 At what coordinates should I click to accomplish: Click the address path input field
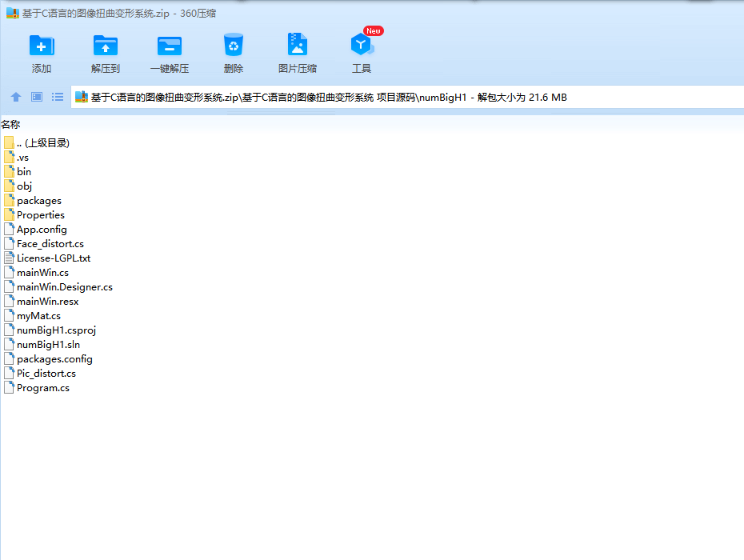coord(407,97)
